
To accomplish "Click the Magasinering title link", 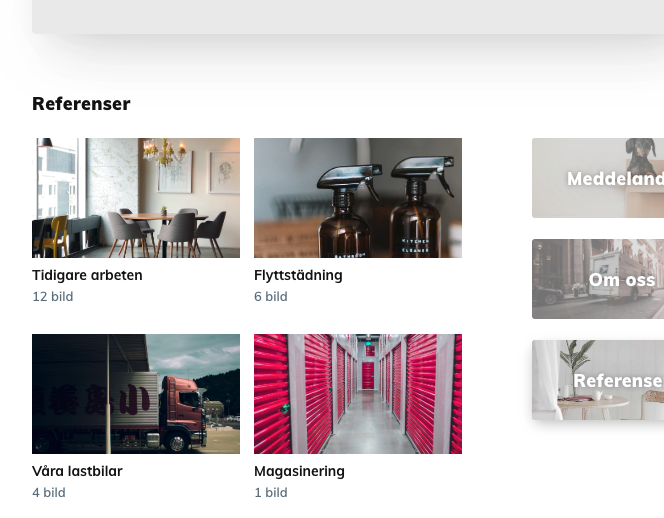I will coord(299,471).
